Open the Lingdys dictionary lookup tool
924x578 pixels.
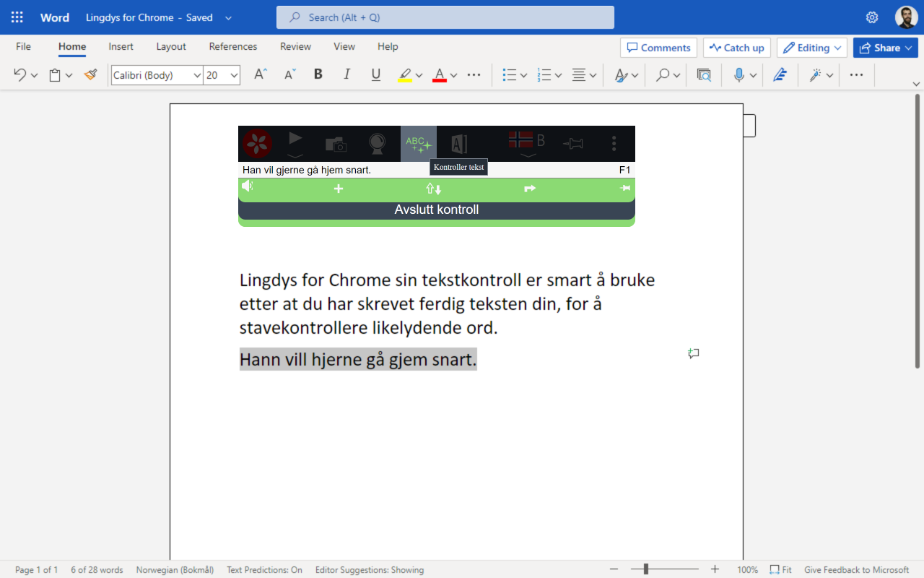coord(460,142)
